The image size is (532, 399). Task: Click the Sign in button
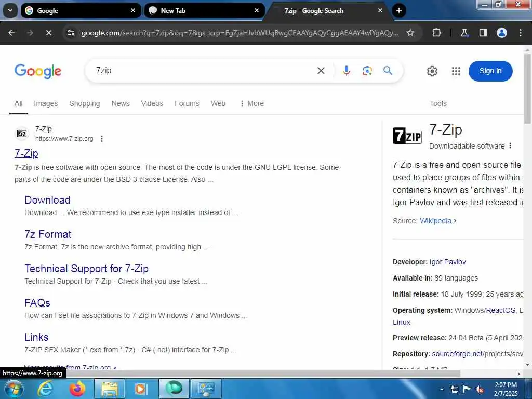click(490, 71)
